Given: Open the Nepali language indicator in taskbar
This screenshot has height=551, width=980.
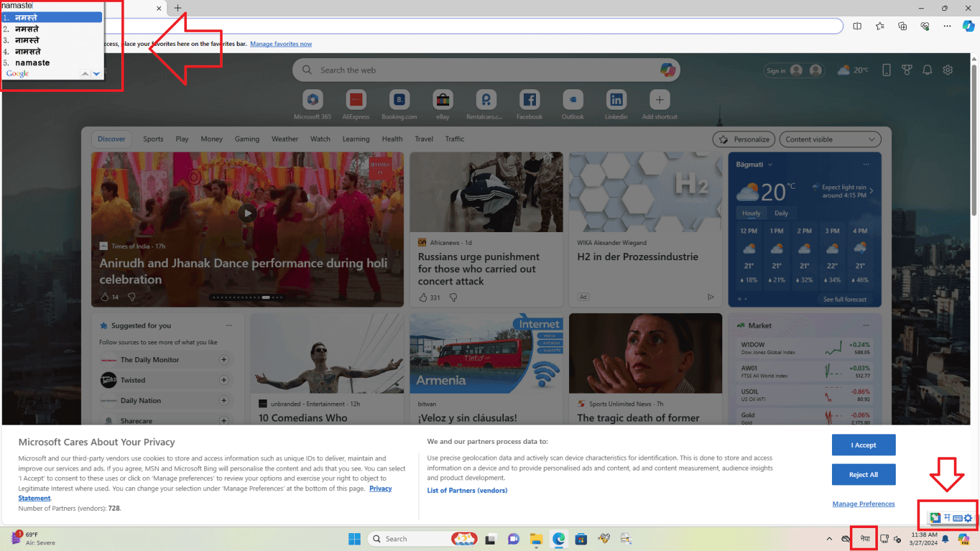Looking at the screenshot, I should [865, 539].
